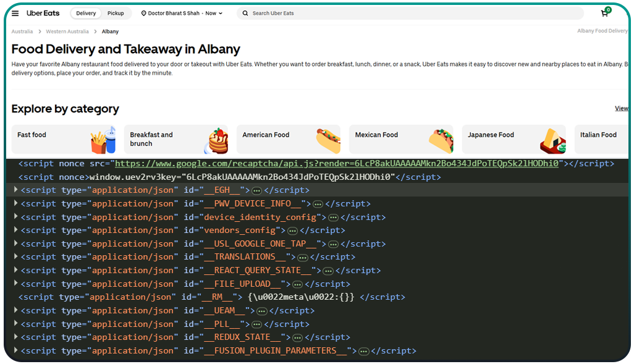This screenshot has width=634, height=364.
Task: Click the Western Australia breadcrumb link
Action: coord(67,31)
